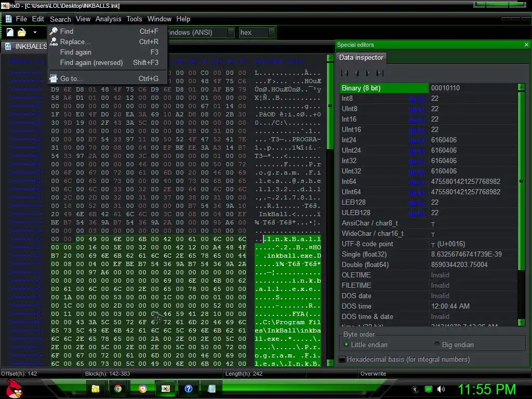Click the Open file folder icon
The image size is (532, 399).
(x=22, y=32)
